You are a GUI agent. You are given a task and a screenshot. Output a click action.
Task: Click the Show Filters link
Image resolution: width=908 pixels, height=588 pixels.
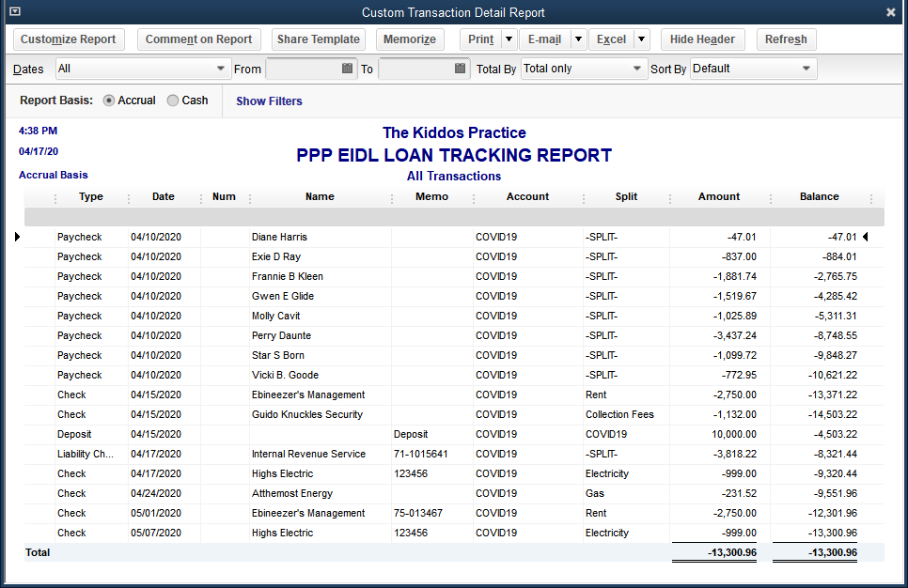coord(269,101)
